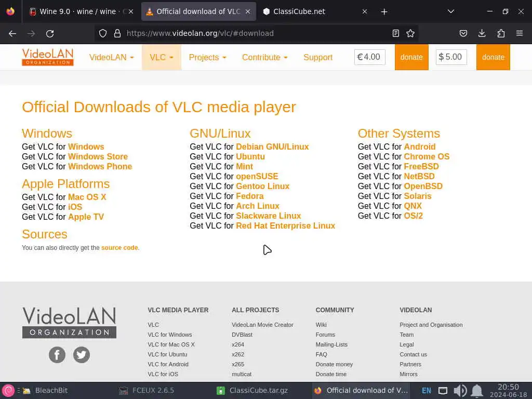Open the OS/2 download link
The height and width of the screenshot is (399, 532).
(413, 216)
